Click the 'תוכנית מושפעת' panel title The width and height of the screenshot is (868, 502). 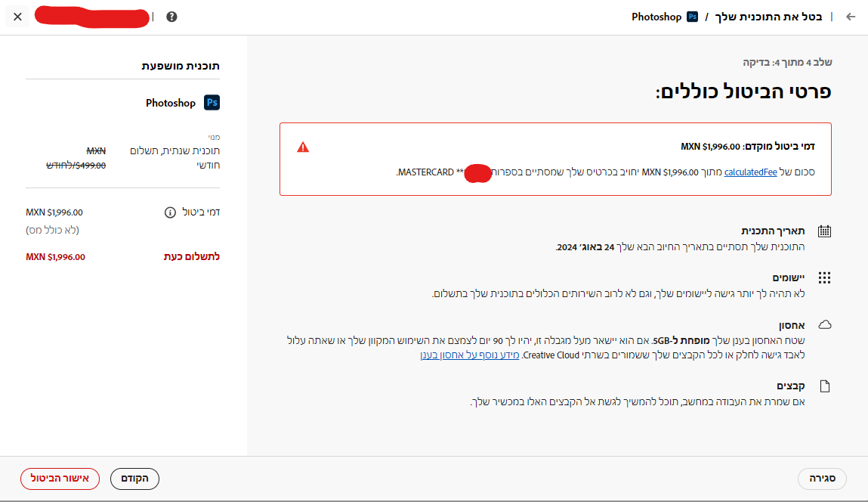[181, 66]
